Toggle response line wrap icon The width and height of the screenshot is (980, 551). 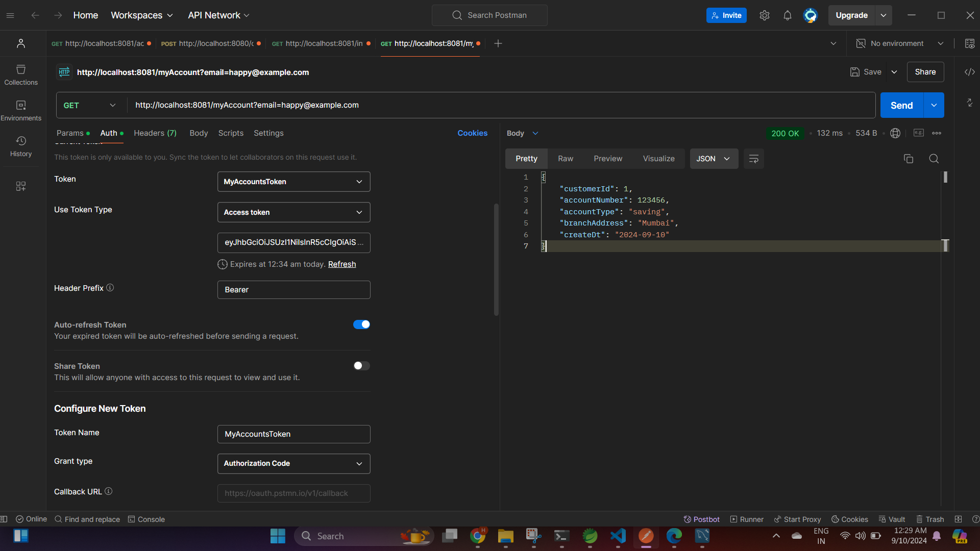point(753,159)
